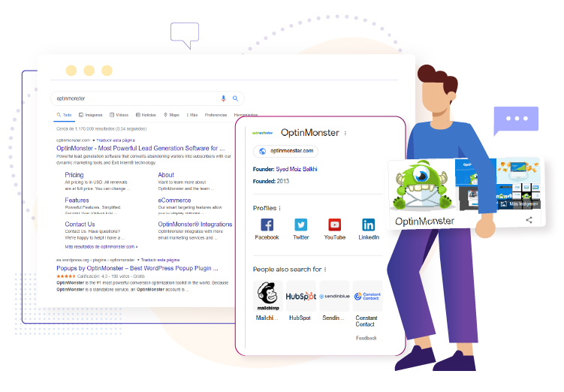
Task: Click Más resultados de optinmonster.com link
Action: (101, 247)
